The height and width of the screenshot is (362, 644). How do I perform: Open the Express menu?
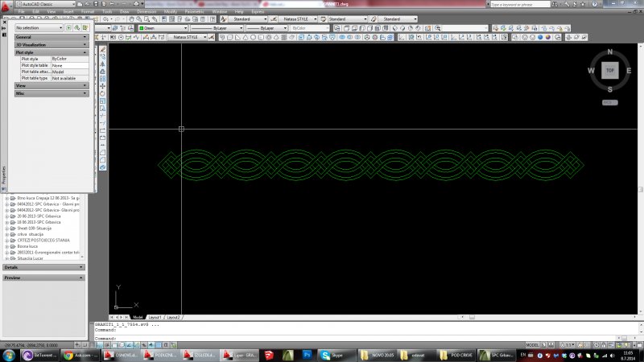[x=258, y=11]
